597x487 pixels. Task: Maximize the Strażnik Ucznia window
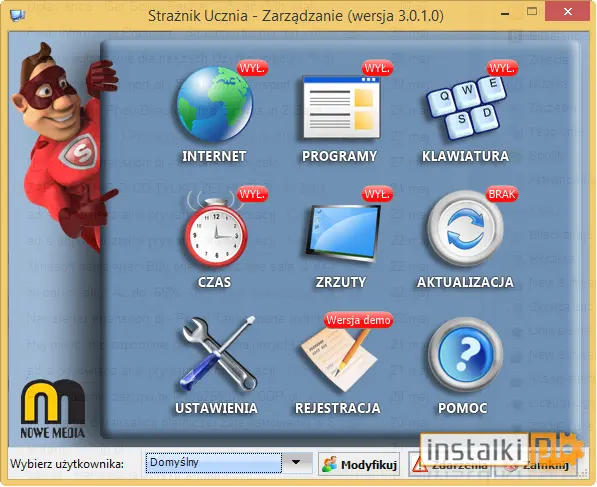(532, 12)
